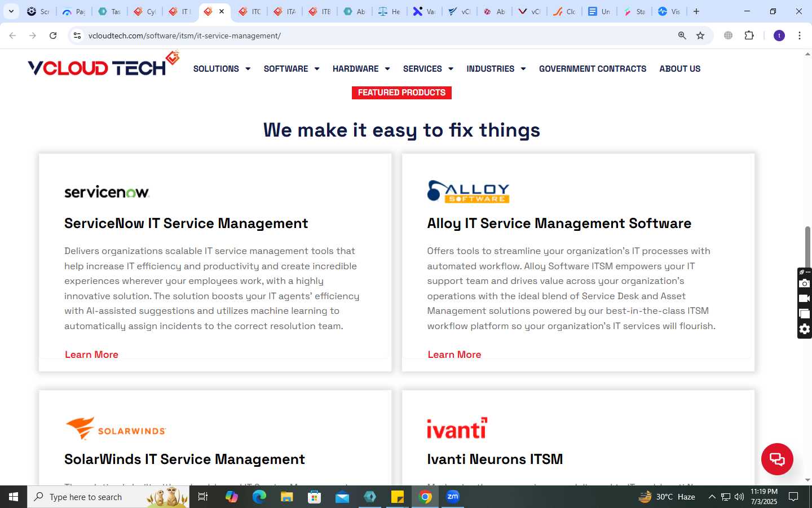Viewport: 812px width, 508px height.
Task: Click the Alloy Software logo
Action: click(468, 191)
